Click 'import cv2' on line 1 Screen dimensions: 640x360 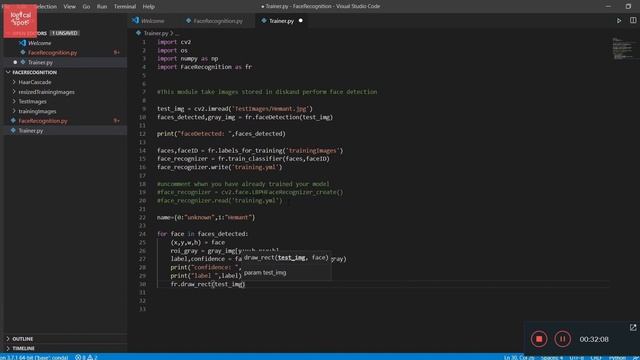coord(174,42)
